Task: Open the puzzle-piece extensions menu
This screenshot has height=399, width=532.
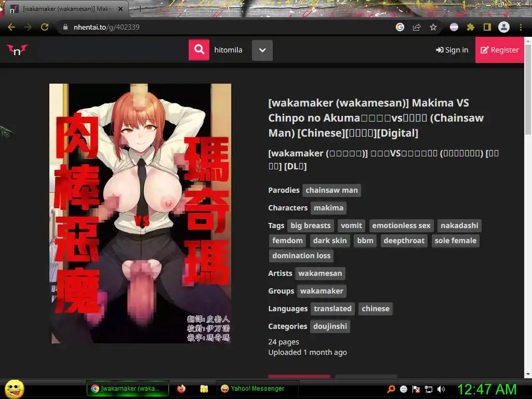Action: click(471, 27)
